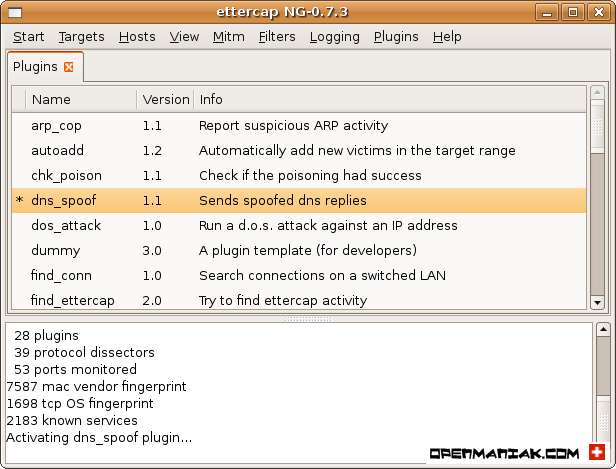Image resolution: width=616 pixels, height=469 pixels.
Task: Click 'Run a d.o.s. attack' description
Action: point(328,225)
